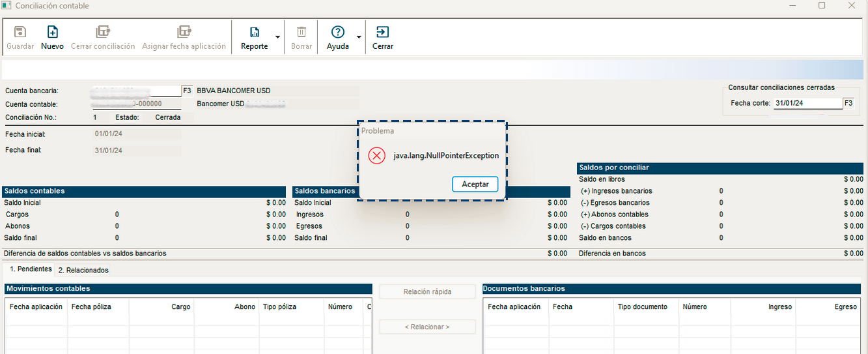Create a new conciliation with Nuevo
The height and width of the screenshot is (354, 868).
coord(53,32)
